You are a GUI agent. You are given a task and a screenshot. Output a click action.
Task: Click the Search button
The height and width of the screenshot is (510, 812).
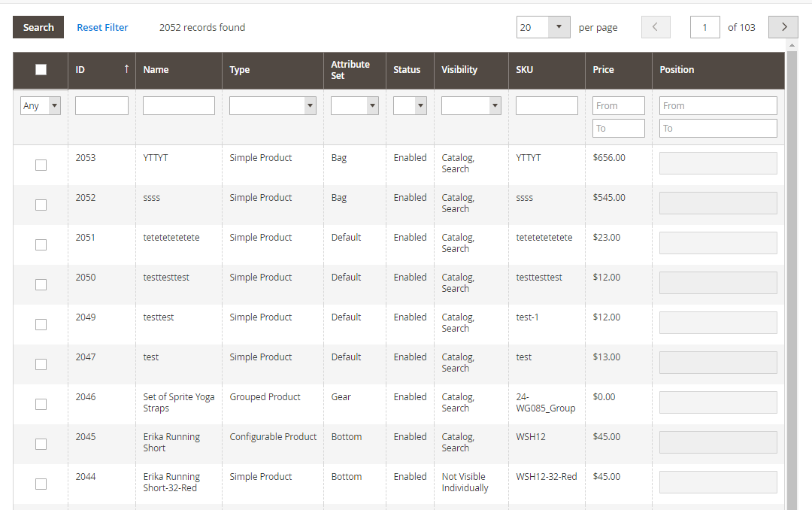click(x=38, y=27)
